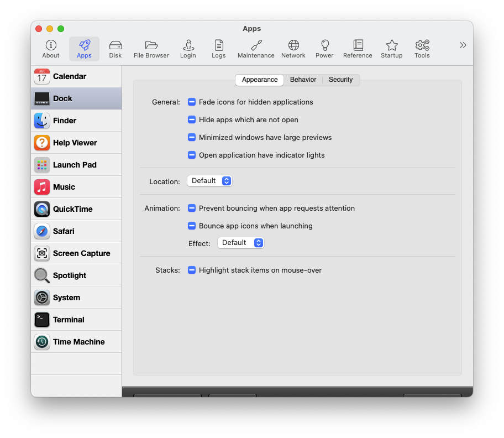Viewport: 504px width, 438px height.
Task: Open the Disk toolbar section
Action: click(x=116, y=49)
